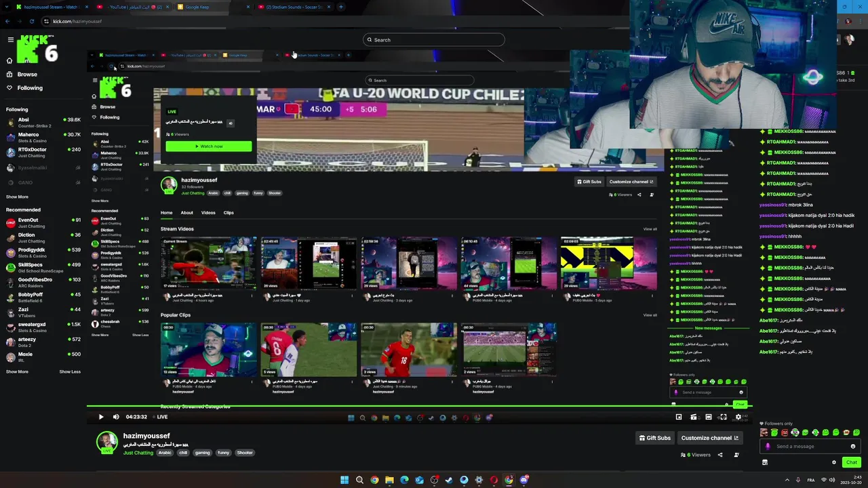Open the mini player icon in player bar

pos(679,417)
